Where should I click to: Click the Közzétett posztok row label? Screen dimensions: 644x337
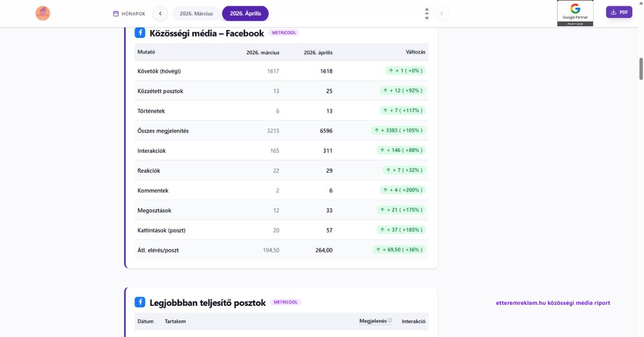pyautogui.click(x=160, y=91)
